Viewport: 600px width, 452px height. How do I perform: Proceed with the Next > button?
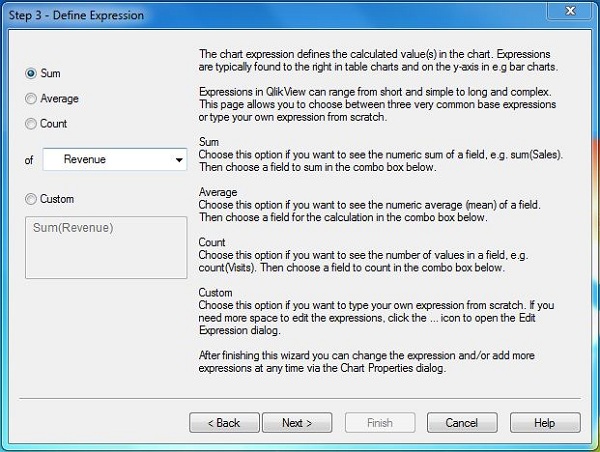coord(296,423)
